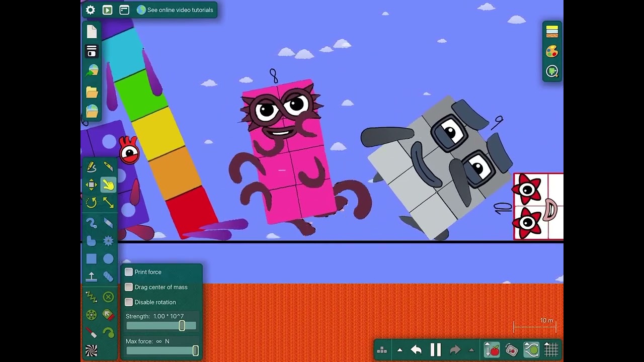
Task: Select the Scale tool
Action: (108, 203)
